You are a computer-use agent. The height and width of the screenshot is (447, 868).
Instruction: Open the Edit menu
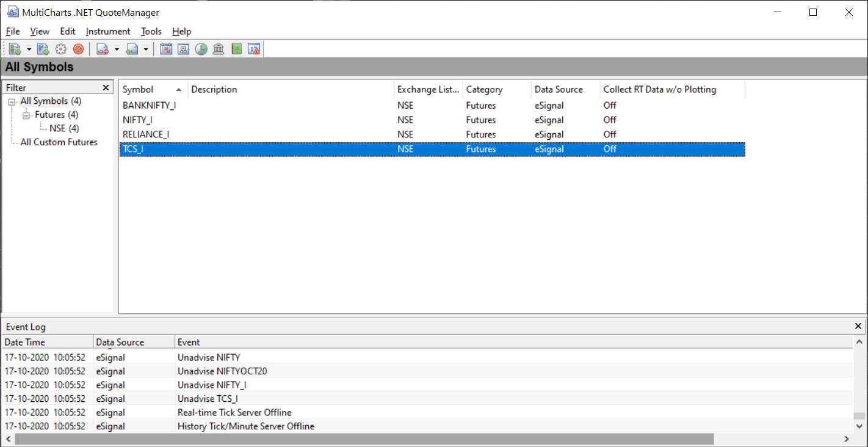point(68,31)
